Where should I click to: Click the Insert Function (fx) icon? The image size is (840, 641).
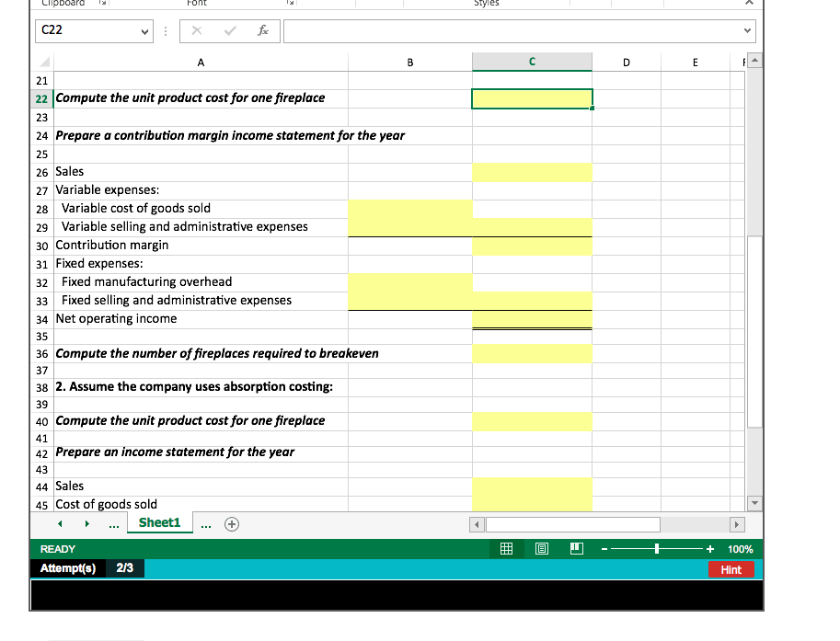[263, 30]
